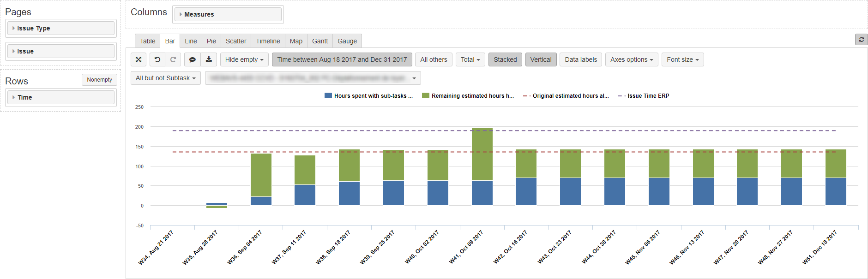868x279 pixels.
Task: Toggle Nonempty rows filter
Action: click(99, 80)
